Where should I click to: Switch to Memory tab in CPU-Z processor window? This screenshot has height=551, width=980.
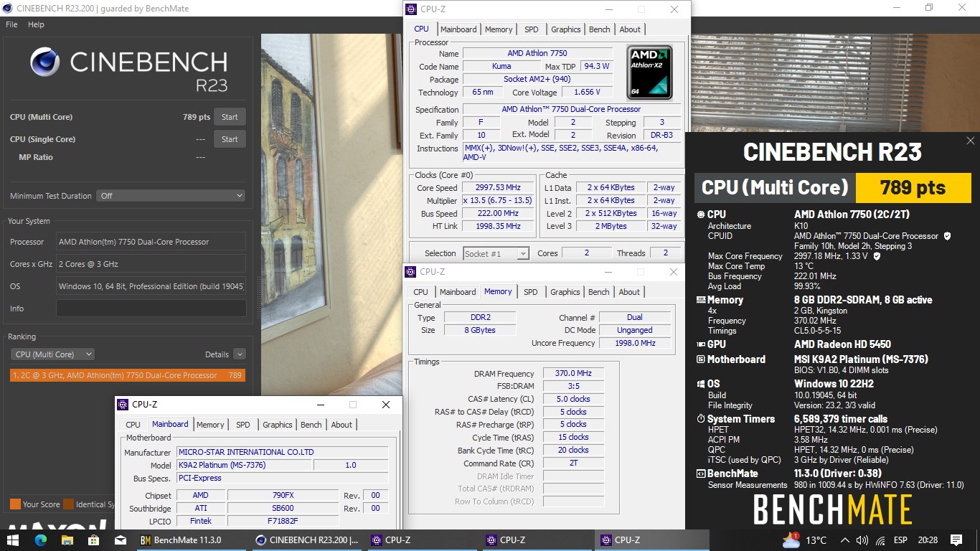coord(499,29)
